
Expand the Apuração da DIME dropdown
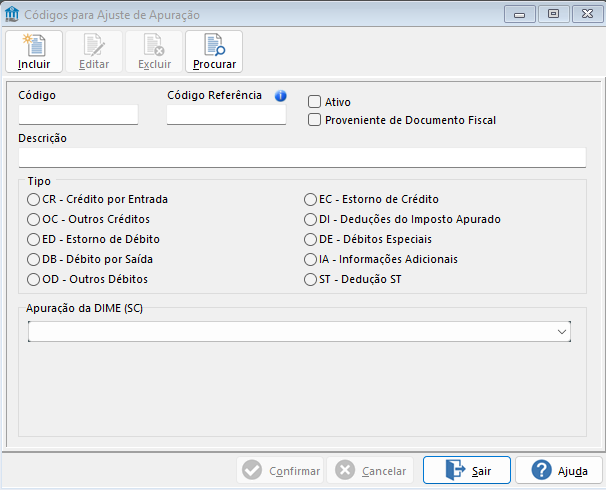coord(562,331)
